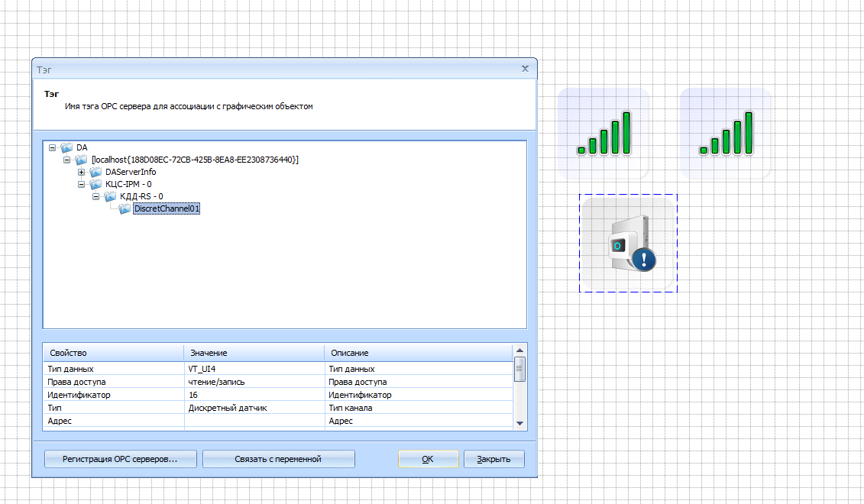Click the КДД-RS - 0 folder icon

(x=110, y=196)
